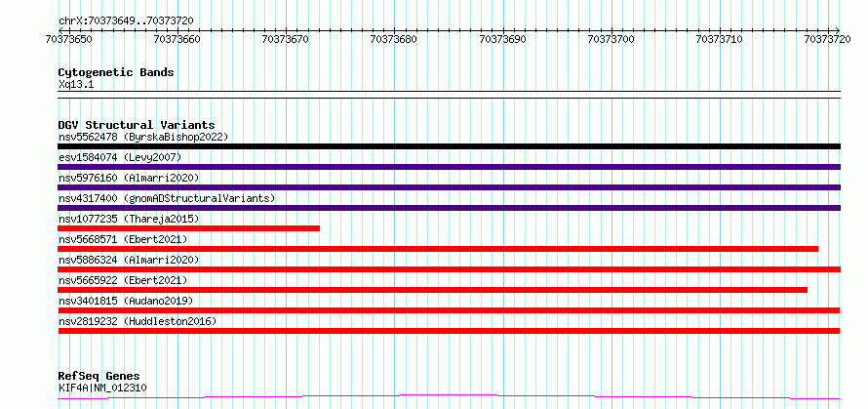Select the black nsv5562478 variant bar
Viewport: 868px width, 409px height.
click(449, 146)
